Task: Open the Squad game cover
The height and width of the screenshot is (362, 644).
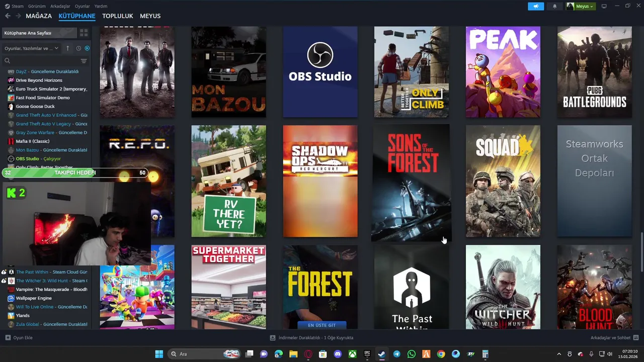Action: point(503,181)
